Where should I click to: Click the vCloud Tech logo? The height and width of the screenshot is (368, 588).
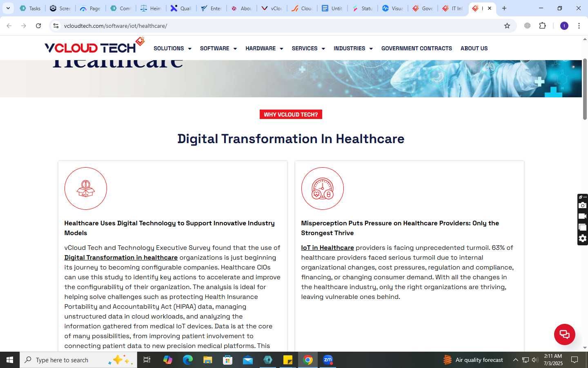[95, 45]
